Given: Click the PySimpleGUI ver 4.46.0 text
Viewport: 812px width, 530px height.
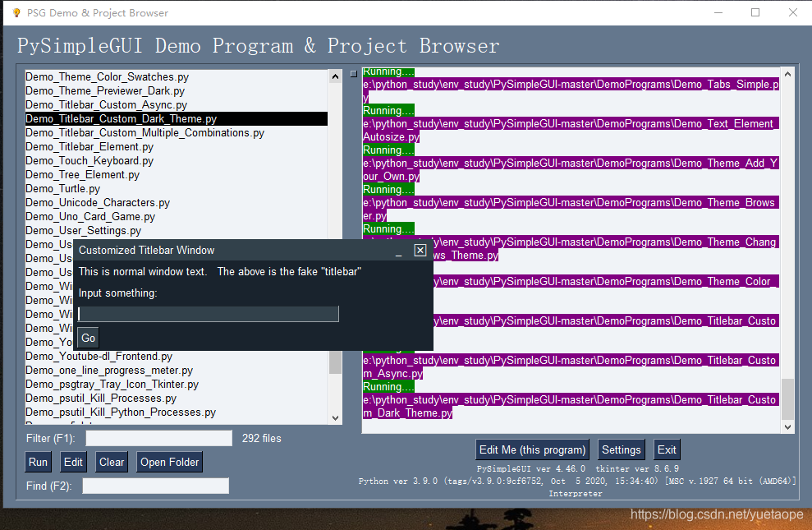Looking at the screenshot, I should (x=531, y=469).
